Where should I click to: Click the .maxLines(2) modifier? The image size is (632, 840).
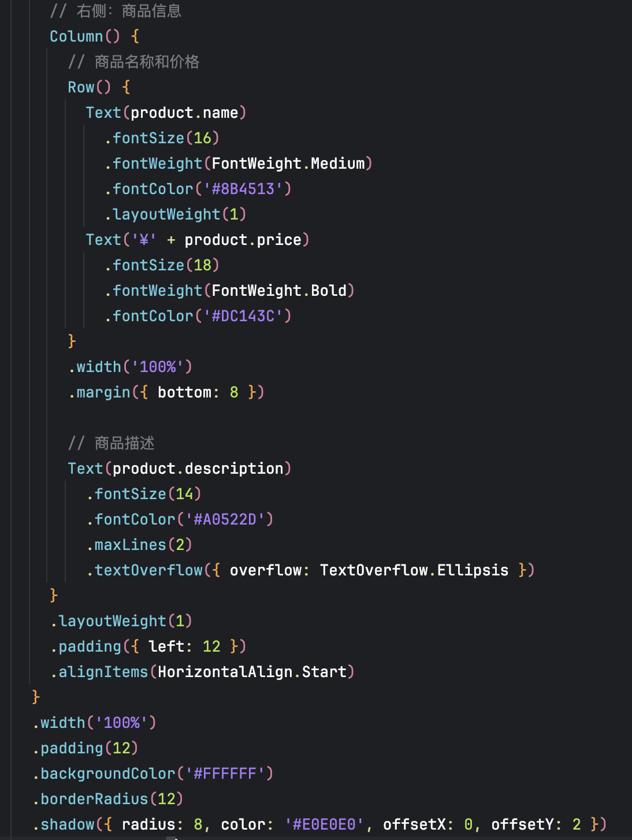coord(139,545)
